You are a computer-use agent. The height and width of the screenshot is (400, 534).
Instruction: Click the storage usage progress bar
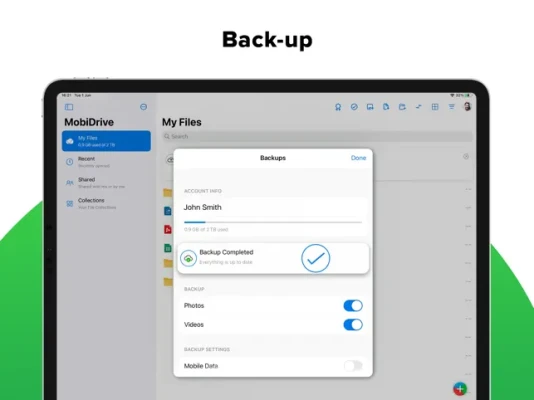[273, 222]
